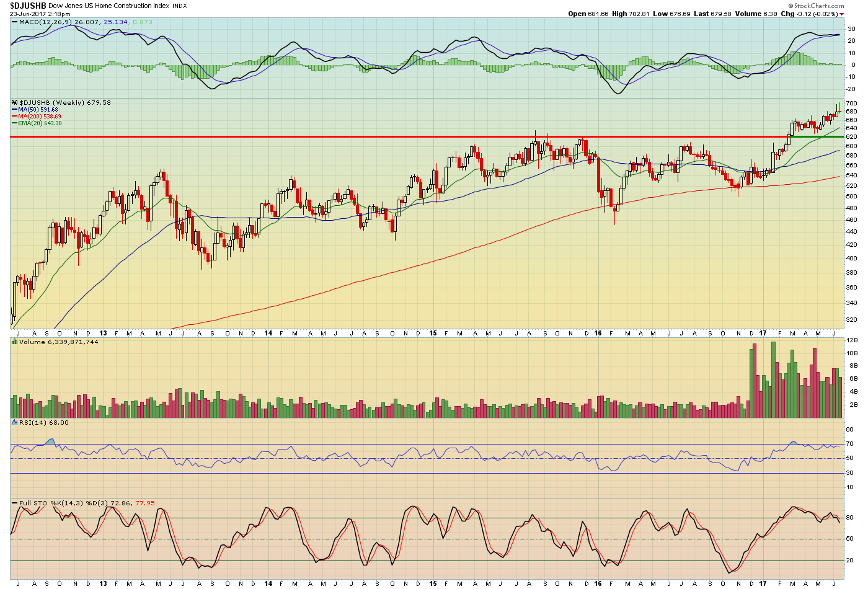Click the 10 MACD axis label
Image resolution: width=868 pixels, height=589 pixels.
852,53
